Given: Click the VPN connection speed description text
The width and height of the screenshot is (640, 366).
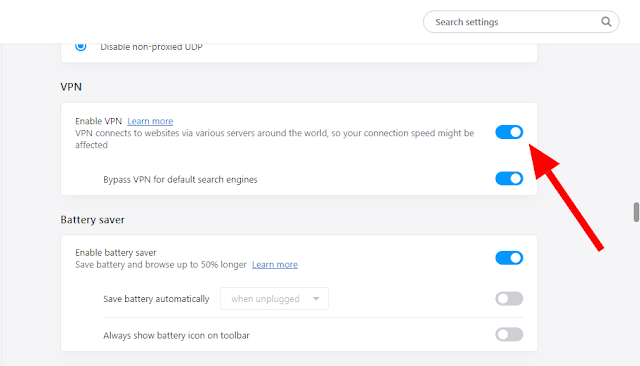Looking at the screenshot, I should coord(274,139).
